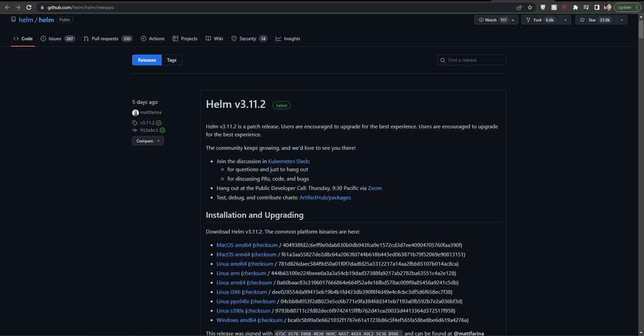The height and width of the screenshot is (336, 644).
Task: Click the verified check next to 912ebc1
Action: point(162,130)
